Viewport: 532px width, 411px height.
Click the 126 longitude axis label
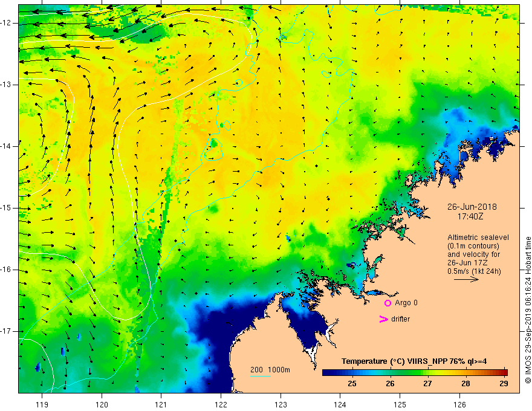tap(459, 404)
